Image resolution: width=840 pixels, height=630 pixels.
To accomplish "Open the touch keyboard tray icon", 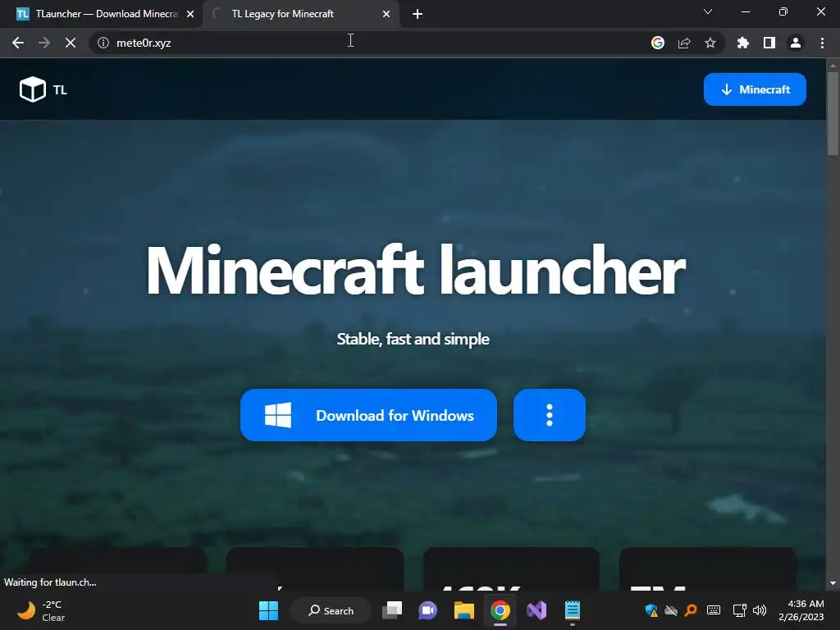I will tap(714, 610).
